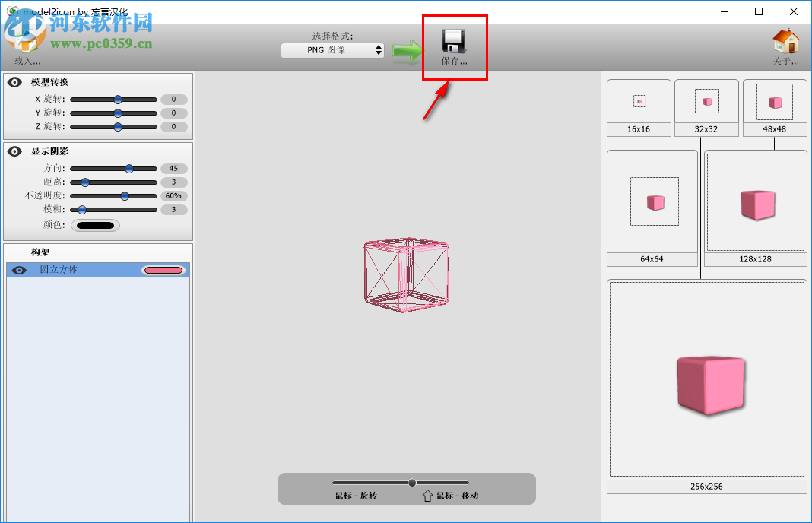Screen dimensions: 812x523
Task: Select the 48x48 icon preview
Action: 775,100
